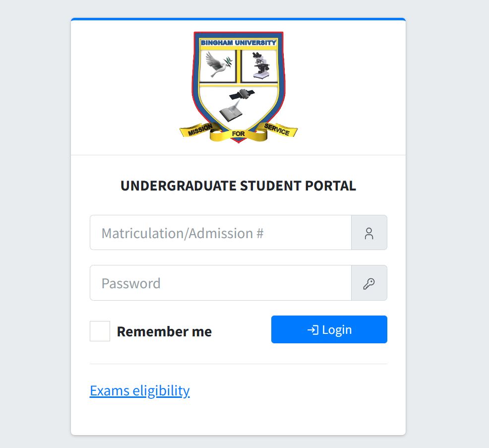489x448 pixels.
Task: Click the dove emblem in the crest
Action: point(218,66)
